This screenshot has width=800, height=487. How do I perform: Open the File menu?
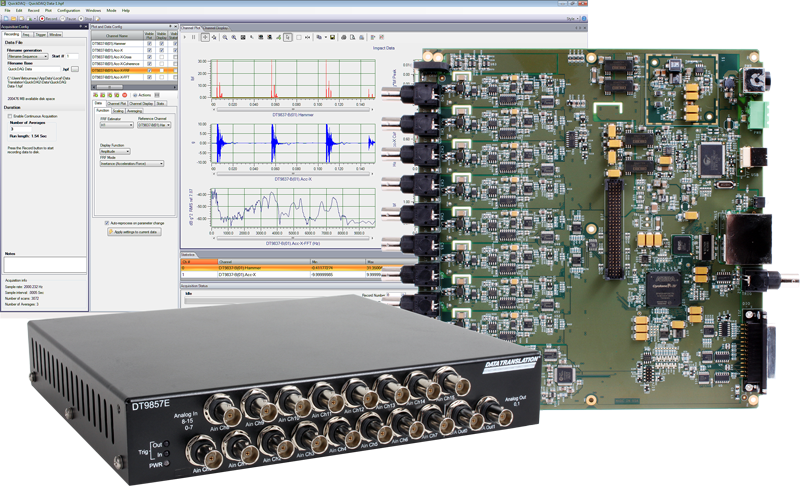tap(7, 10)
